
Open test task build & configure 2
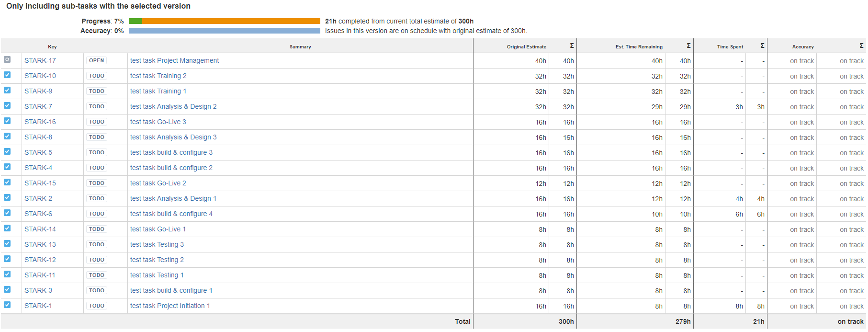(x=171, y=168)
